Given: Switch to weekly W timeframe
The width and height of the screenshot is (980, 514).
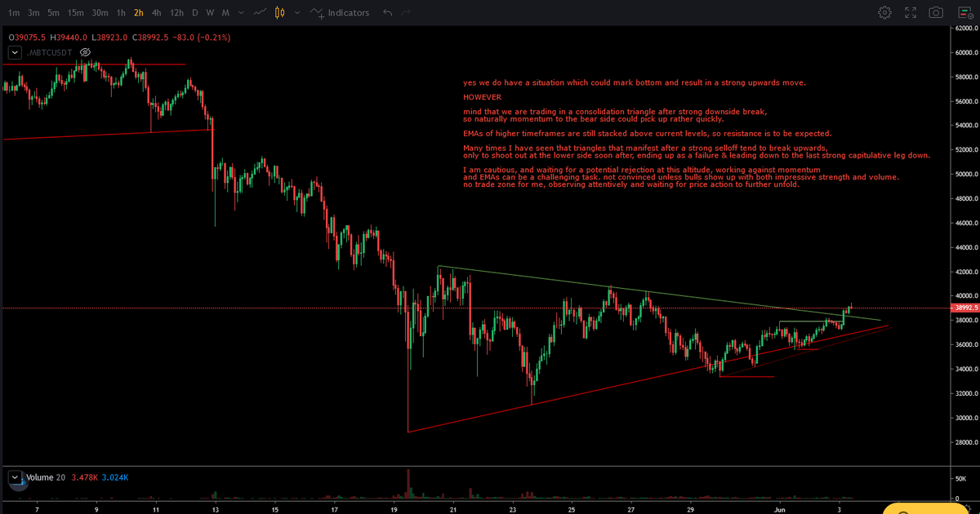Looking at the screenshot, I should tap(210, 12).
